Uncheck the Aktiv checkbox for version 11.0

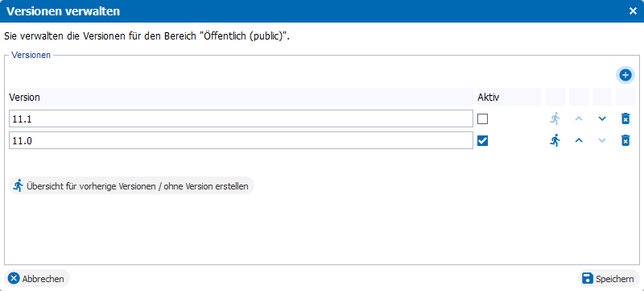[x=482, y=141]
